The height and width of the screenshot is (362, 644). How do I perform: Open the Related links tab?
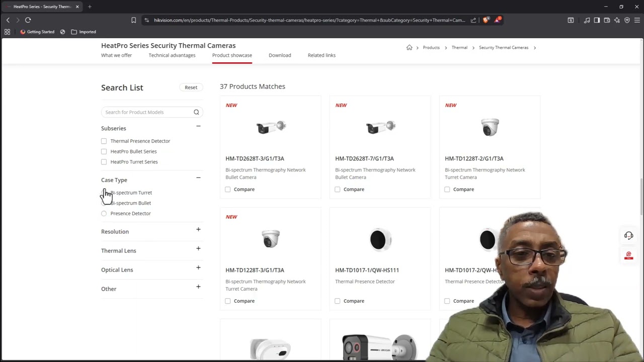321,55
